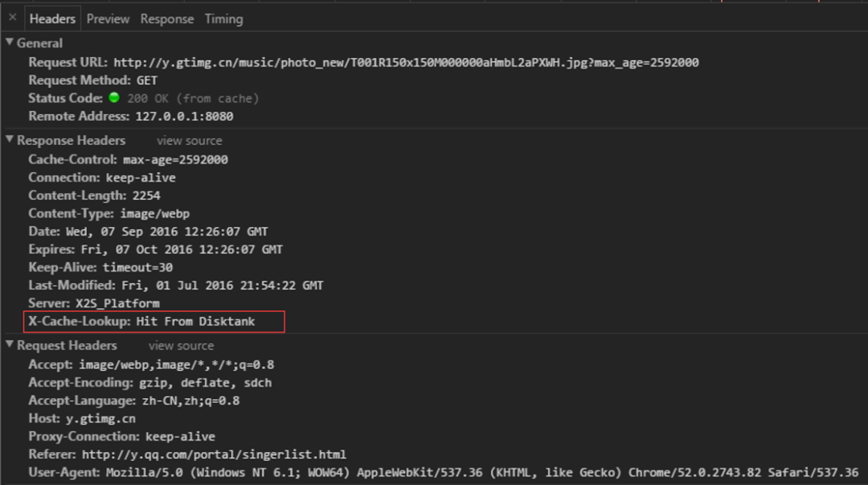Select the Last-Modified date value

point(223,286)
